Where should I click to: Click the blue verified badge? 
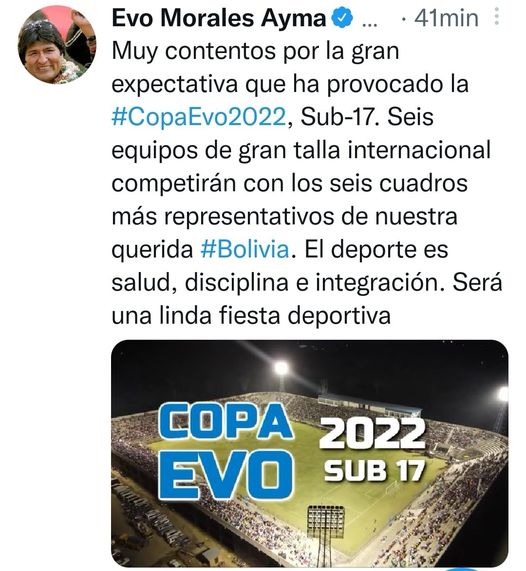344,19
